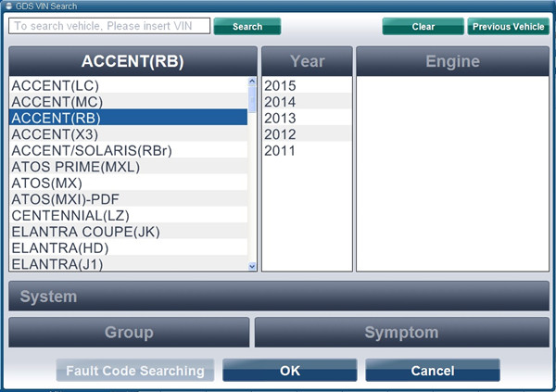Click the System panel header
The width and height of the screenshot is (556, 392).
pos(279,297)
